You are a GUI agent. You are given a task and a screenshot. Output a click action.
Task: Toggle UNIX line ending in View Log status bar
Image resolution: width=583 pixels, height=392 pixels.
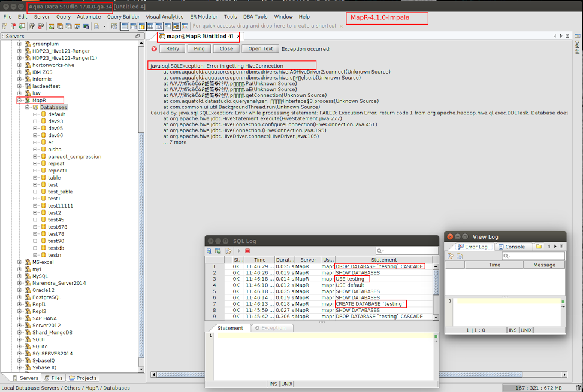(x=526, y=330)
